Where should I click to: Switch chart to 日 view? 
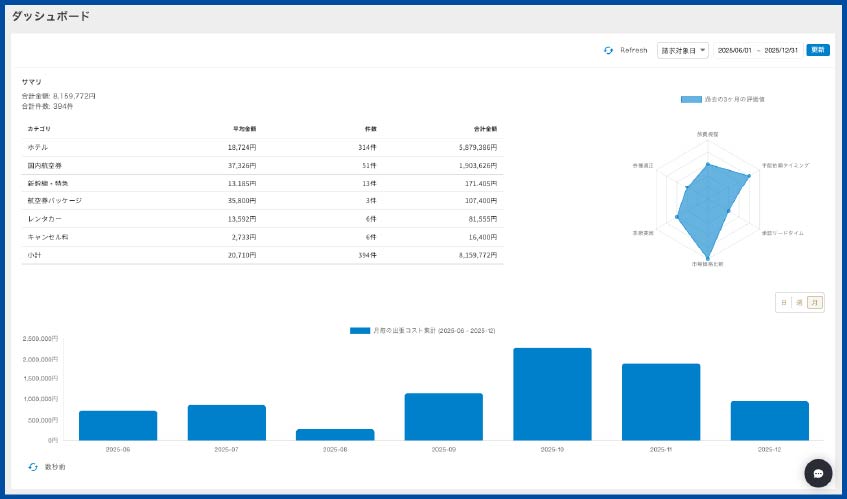(783, 302)
